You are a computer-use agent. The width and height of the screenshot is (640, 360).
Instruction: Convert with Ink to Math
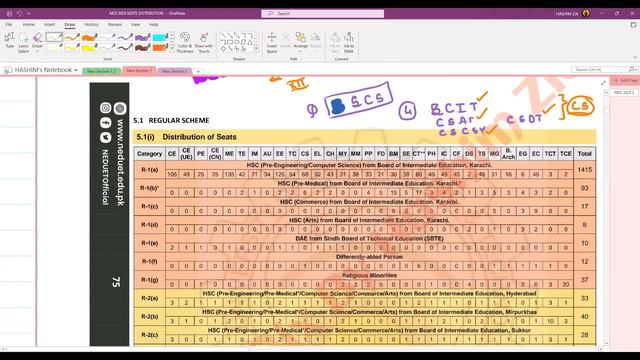pyautogui.click(x=349, y=43)
